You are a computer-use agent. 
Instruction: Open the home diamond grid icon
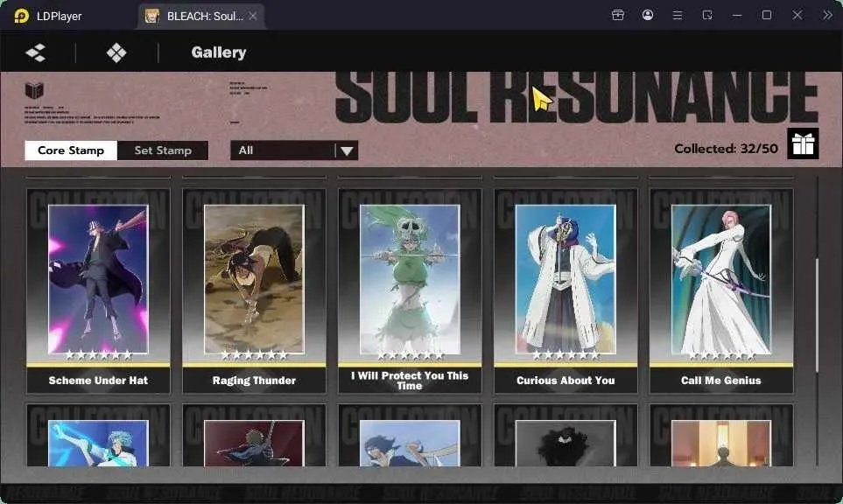[x=116, y=52]
